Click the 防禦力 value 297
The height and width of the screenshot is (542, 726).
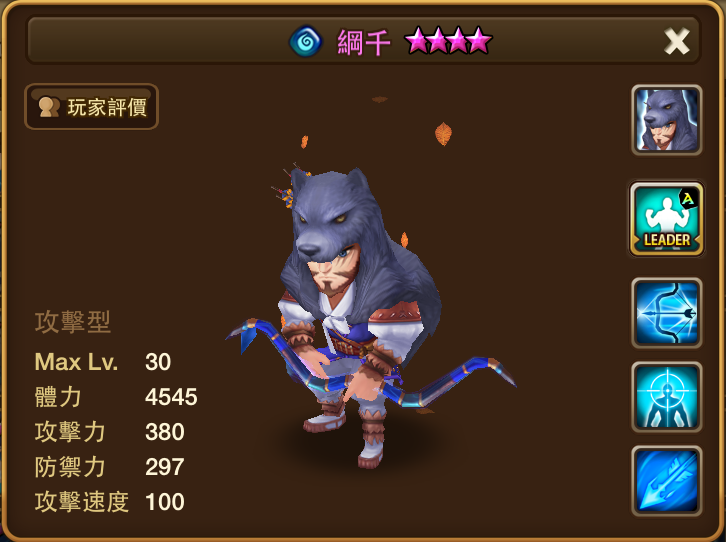165,467
